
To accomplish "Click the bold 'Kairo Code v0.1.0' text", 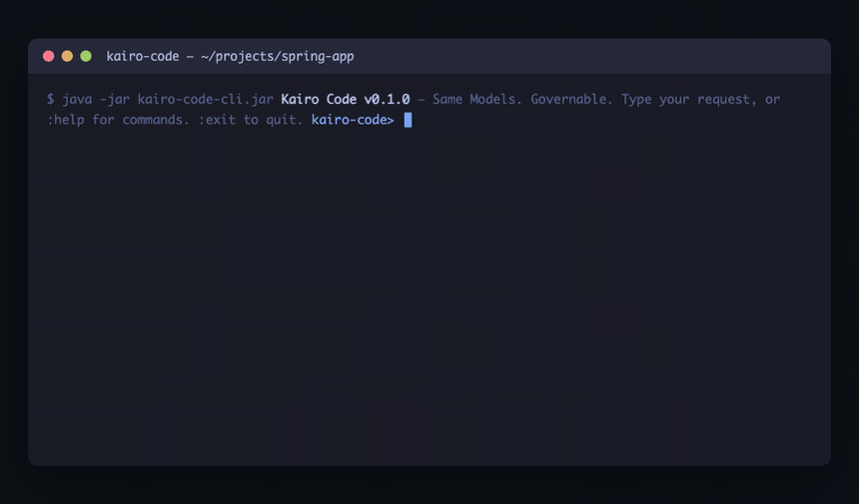I will pos(346,99).
